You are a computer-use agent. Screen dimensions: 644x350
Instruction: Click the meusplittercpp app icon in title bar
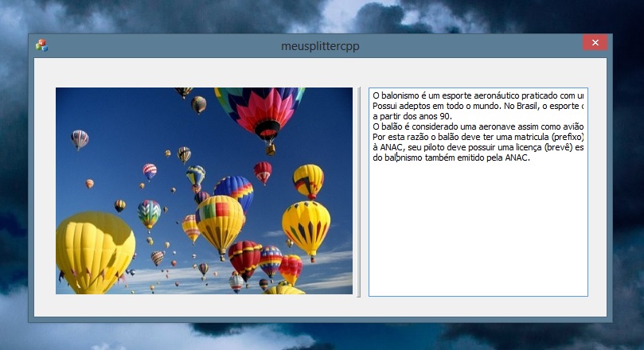click(x=41, y=45)
